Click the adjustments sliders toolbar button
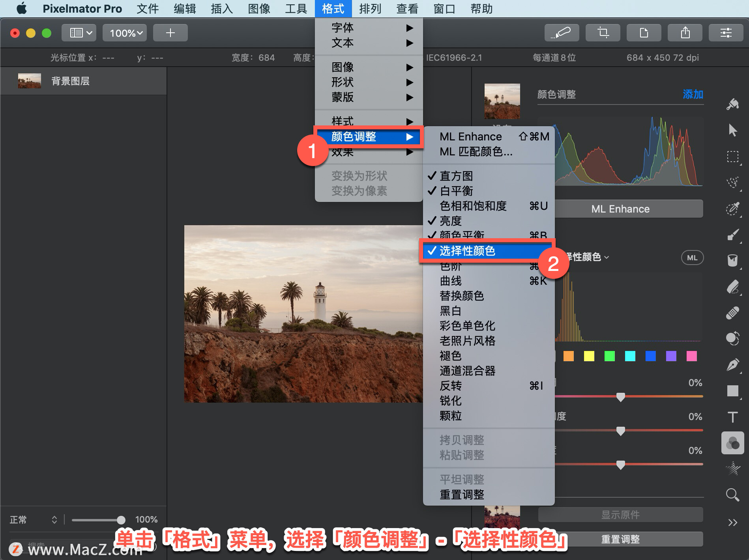 [726, 33]
